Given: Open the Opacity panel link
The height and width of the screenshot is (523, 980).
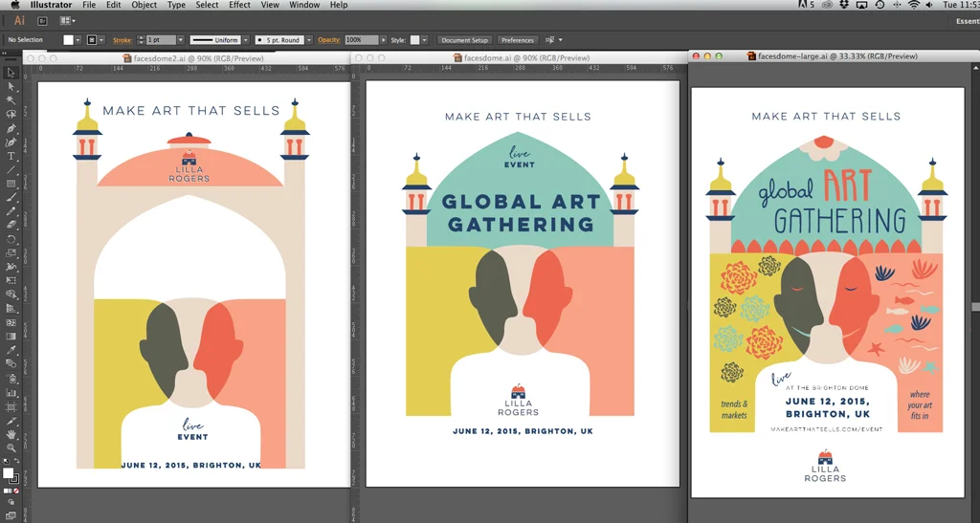Looking at the screenshot, I should click(x=329, y=40).
